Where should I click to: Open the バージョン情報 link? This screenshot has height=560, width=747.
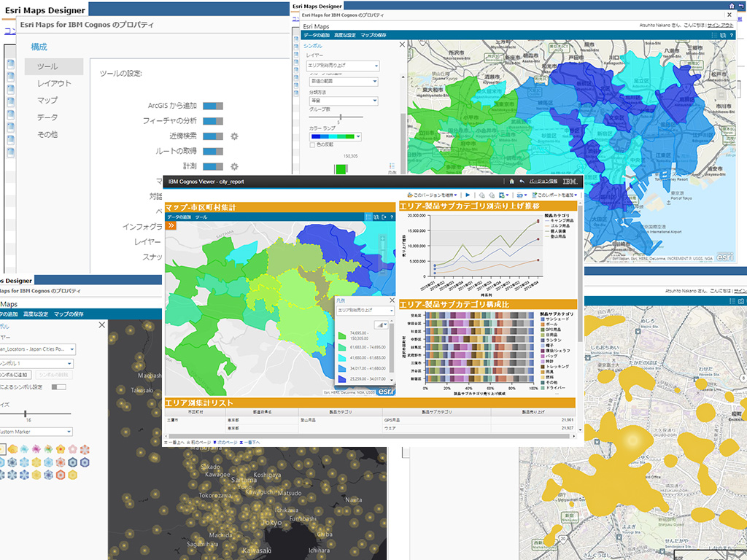(543, 182)
